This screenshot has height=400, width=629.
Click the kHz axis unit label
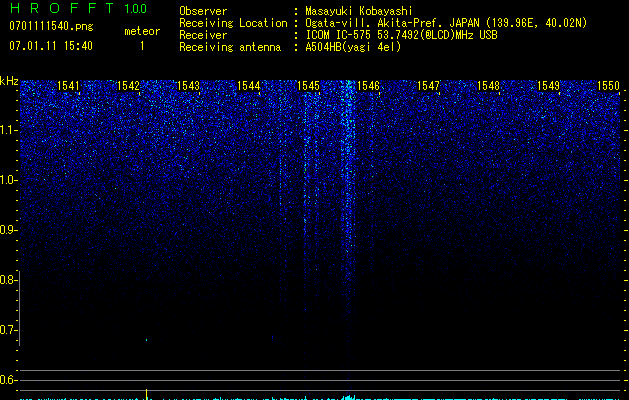click(x=9, y=81)
